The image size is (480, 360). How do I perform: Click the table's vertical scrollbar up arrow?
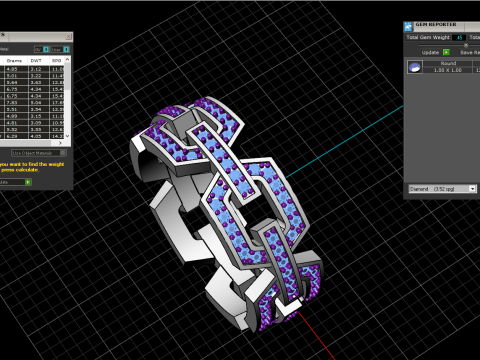[68, 59]
